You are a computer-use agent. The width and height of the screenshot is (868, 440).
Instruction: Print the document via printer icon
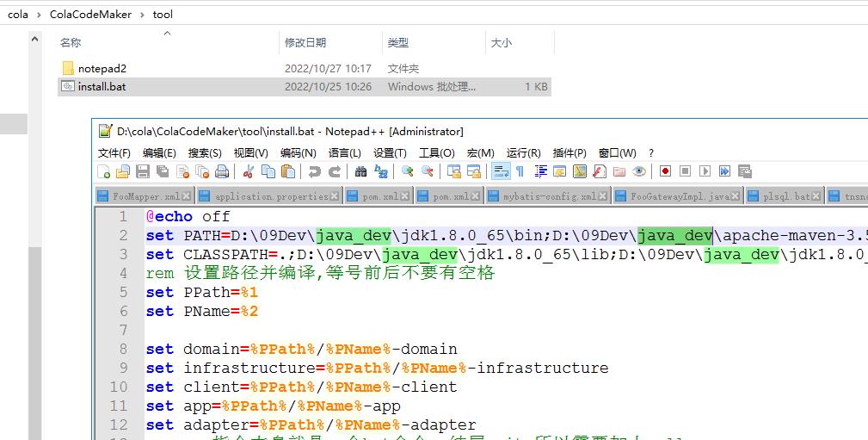point(222,172)
